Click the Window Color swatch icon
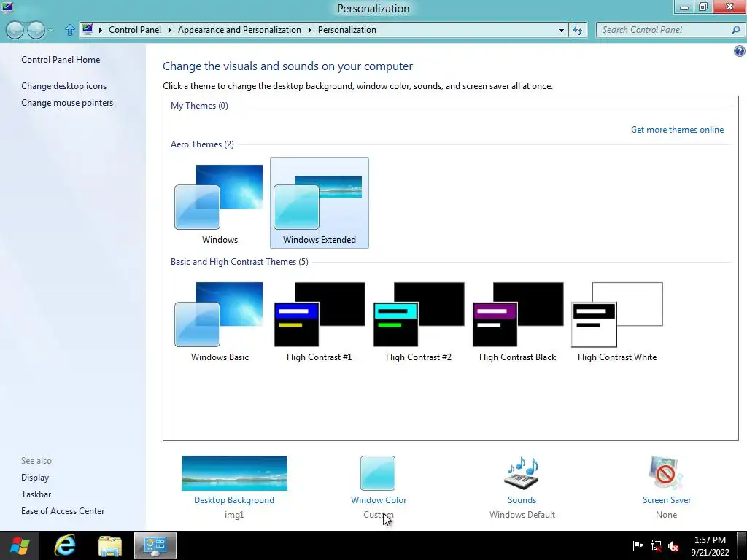The height and width of the screenshot is (560, 747). click(x=378, y=472)
